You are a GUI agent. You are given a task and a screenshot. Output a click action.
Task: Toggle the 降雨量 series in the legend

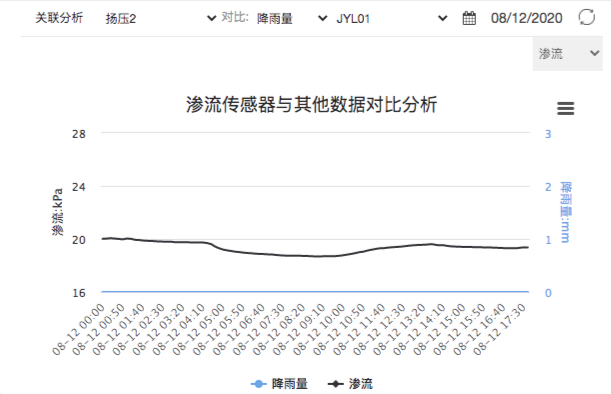[x=279, y=384]
